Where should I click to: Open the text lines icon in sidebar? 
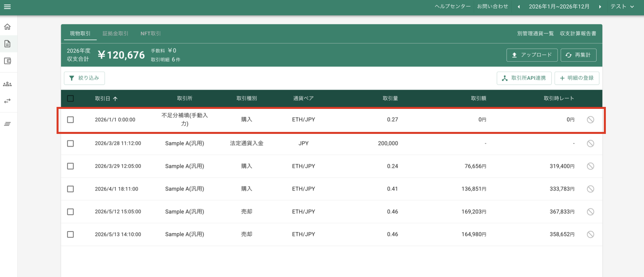coord(7,124)
